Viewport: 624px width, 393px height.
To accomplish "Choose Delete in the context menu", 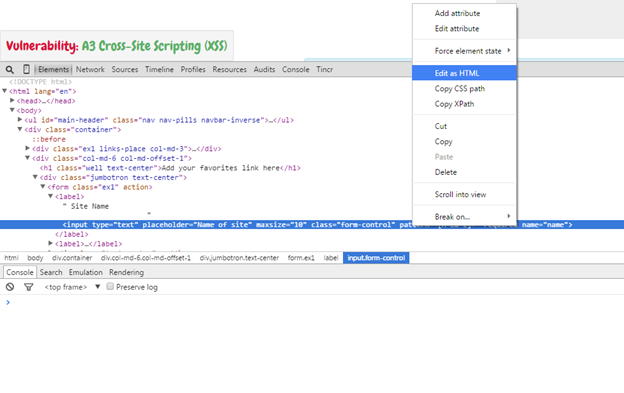I will [464, 172].
